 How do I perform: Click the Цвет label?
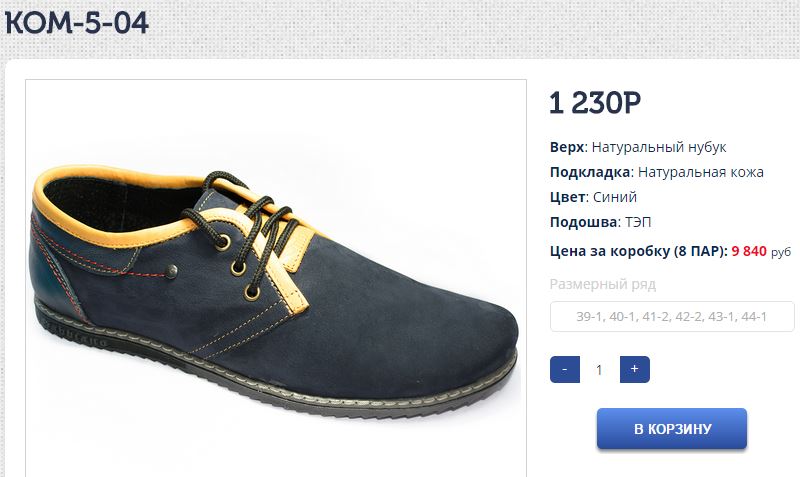tap(567, 197)
